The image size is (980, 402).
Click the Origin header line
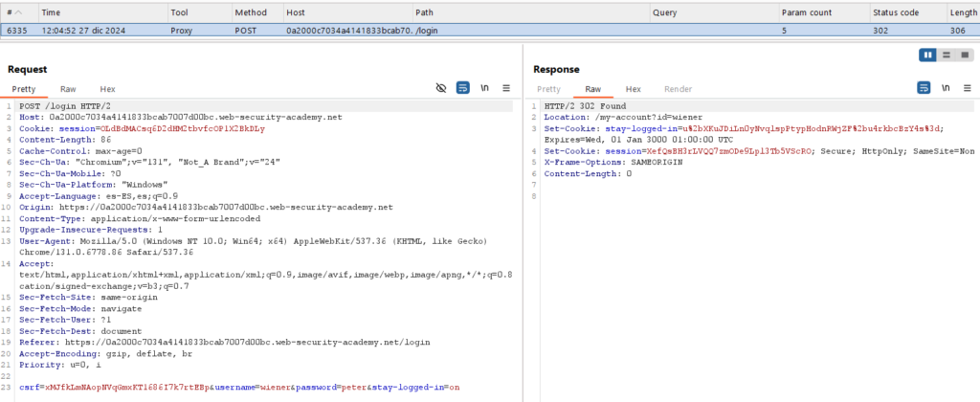point(207,207)
